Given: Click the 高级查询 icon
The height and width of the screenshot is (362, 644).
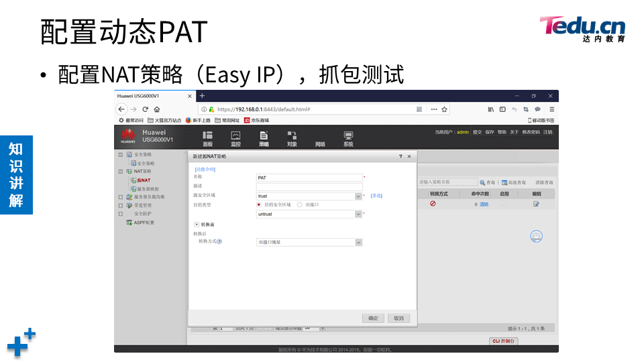Looking at the screenshot, I should pyautogui.click(x=504, y=182).
